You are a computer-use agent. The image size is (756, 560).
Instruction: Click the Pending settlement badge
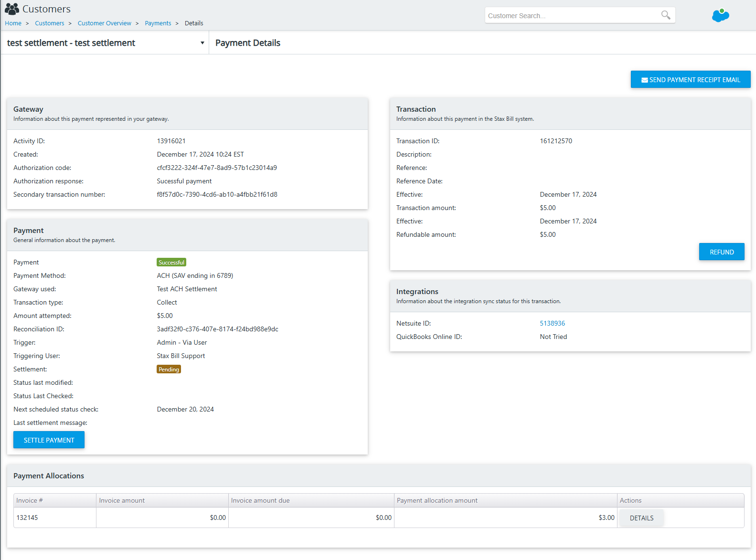169,370
